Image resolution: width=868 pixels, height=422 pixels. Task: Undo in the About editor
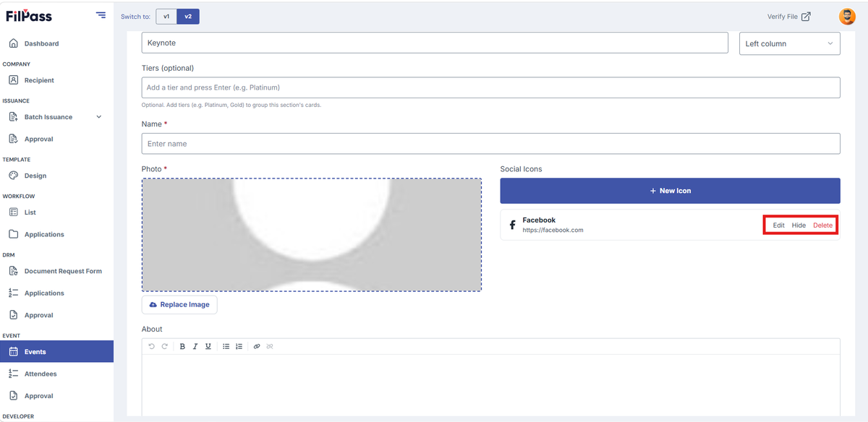pyautogui.click(x=151, y=346)
